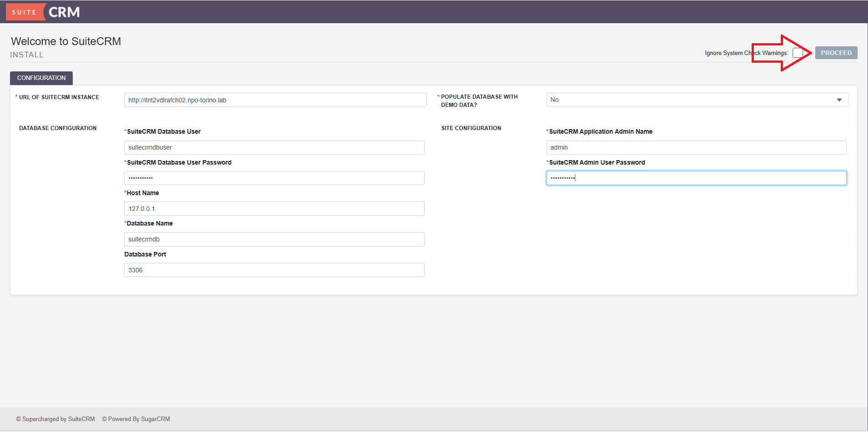
Task: Enable Ignore System Check Warnings checkbox
Action: pyautogui.click(x=798, y=53)
